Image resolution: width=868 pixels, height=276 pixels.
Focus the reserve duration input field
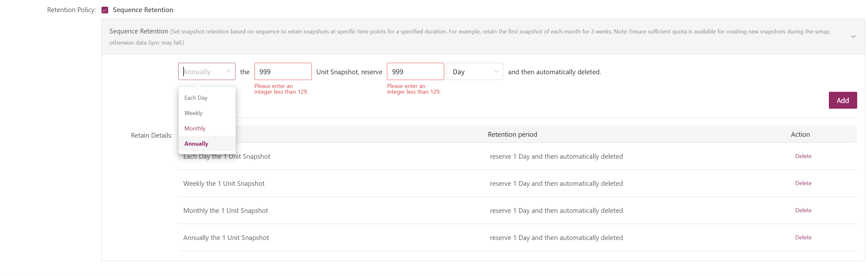coord(415,71)
